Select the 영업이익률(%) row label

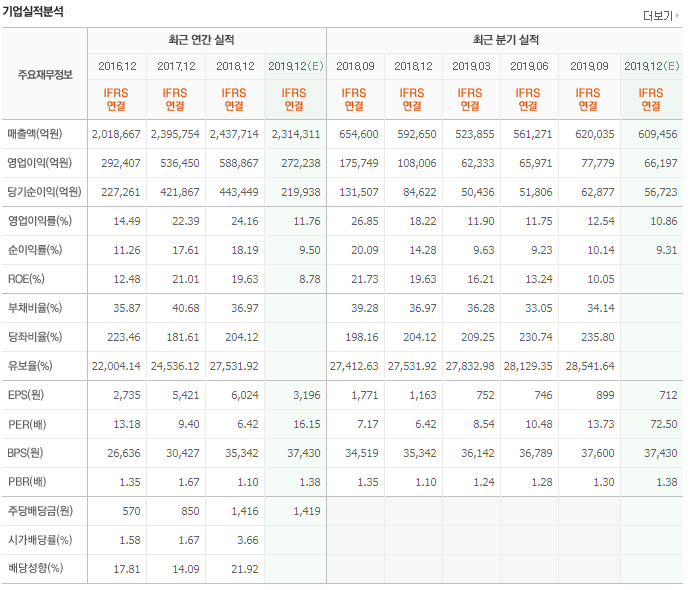click(39, 220)
